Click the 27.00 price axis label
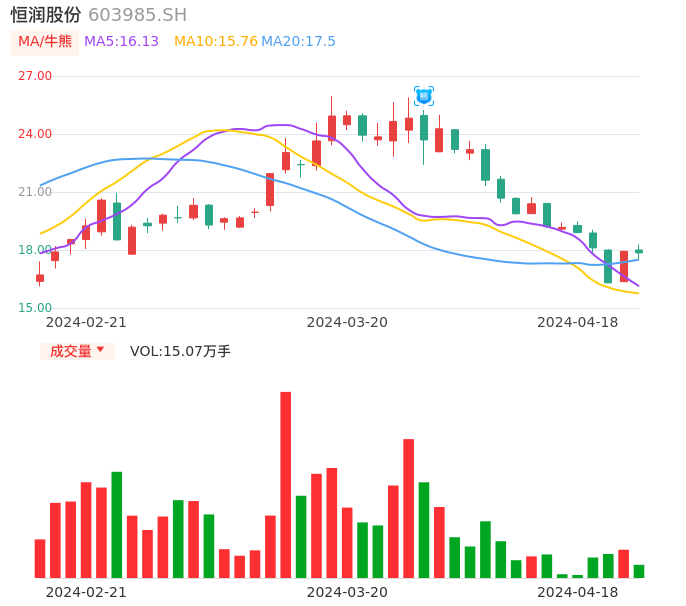The height and width of the screenshot is (606, 686). coord(35,76)
